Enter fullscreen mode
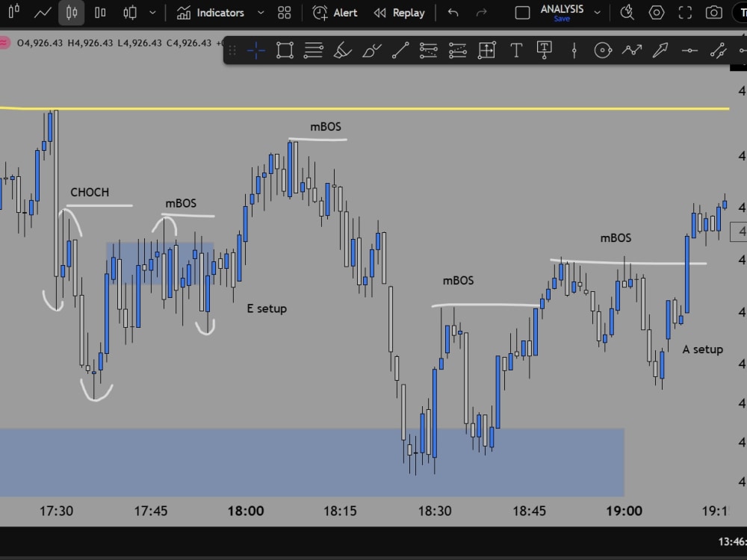The width and height of the screenshot is (747, 560). pos(685,13)
